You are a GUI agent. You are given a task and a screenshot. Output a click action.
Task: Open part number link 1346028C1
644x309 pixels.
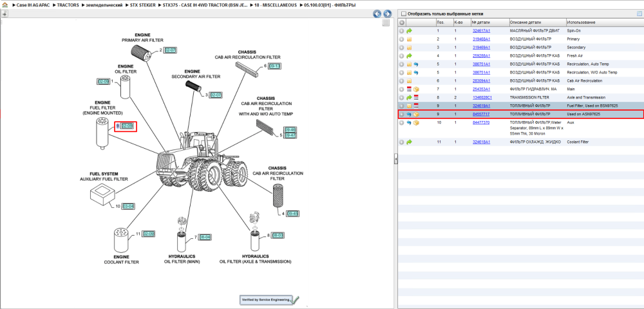pyautogui.click(x=482, y=98)
